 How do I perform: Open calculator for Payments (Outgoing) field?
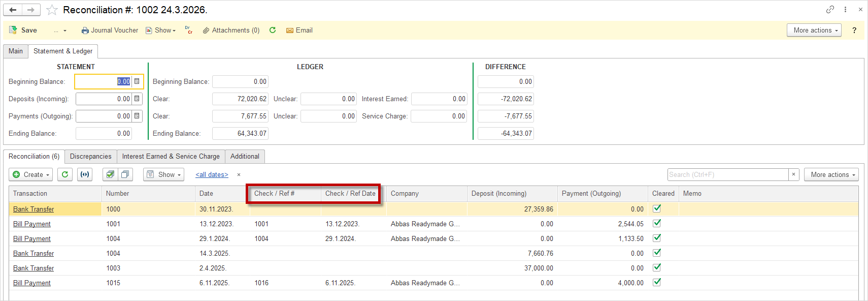coord(137,116)
